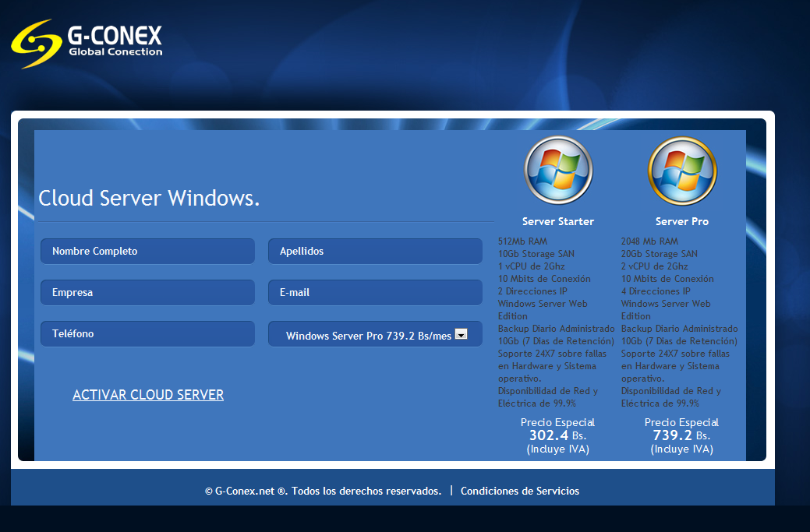
Task: Click the 20Gb Storage SAN line
Action: click(660, 253)
